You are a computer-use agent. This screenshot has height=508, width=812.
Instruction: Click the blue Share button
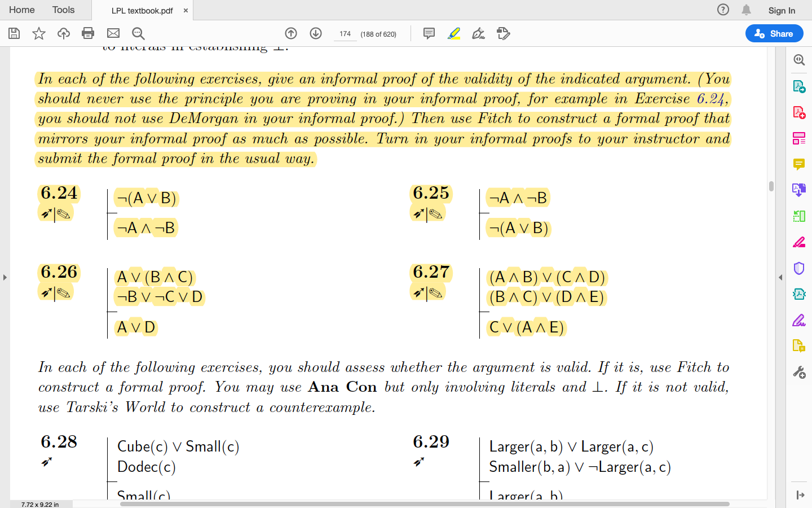[x=774, y=33]
